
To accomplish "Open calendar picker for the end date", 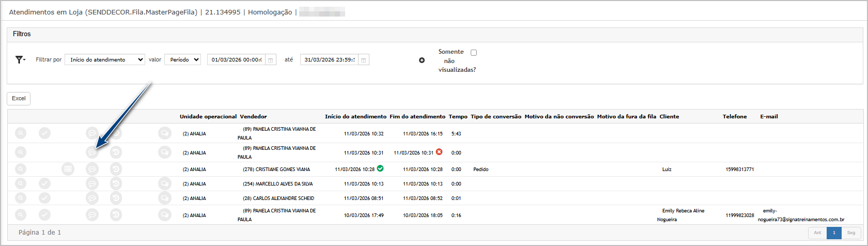I will click(x=364, y=60).
